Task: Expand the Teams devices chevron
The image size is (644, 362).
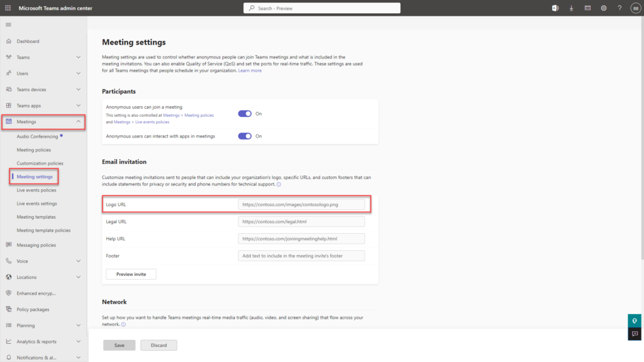Action: pos(79,89)
